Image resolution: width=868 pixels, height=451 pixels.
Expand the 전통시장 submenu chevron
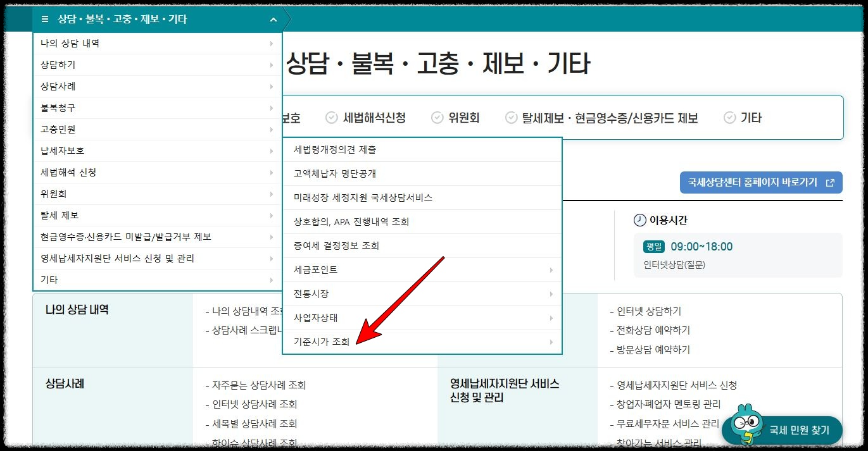(x=551, y=293)
